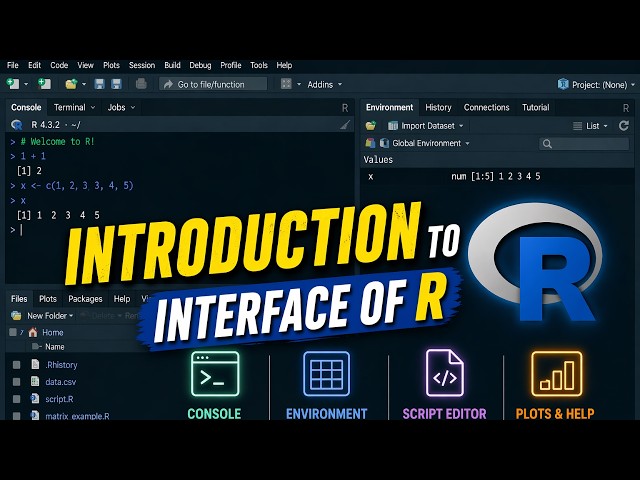Open the data.csv file link
This screenshot has width=640, height=480.
60,382
